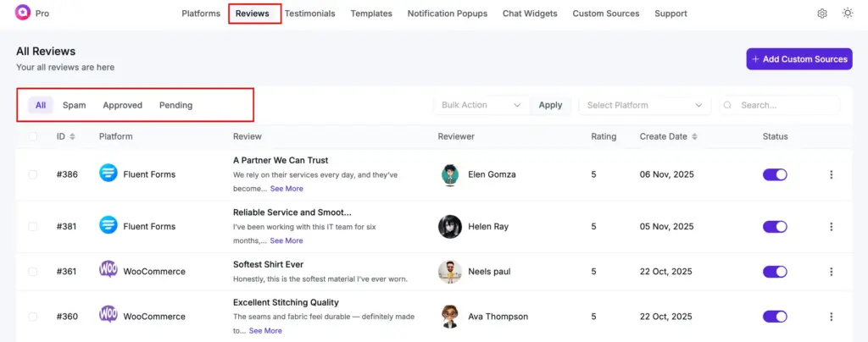Open the settings gear icon
Image resolution: width=868 pixels, height=342 pixels.
tap(822, 14)
